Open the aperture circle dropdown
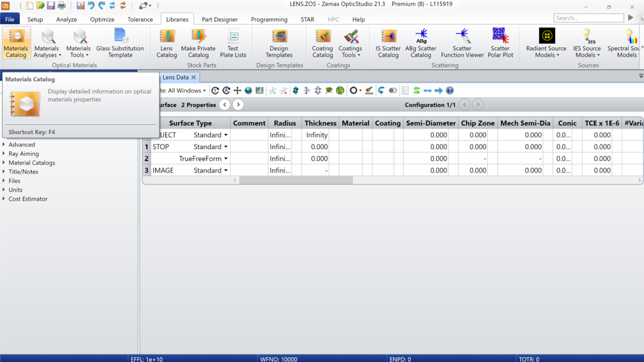 [361, 90]
